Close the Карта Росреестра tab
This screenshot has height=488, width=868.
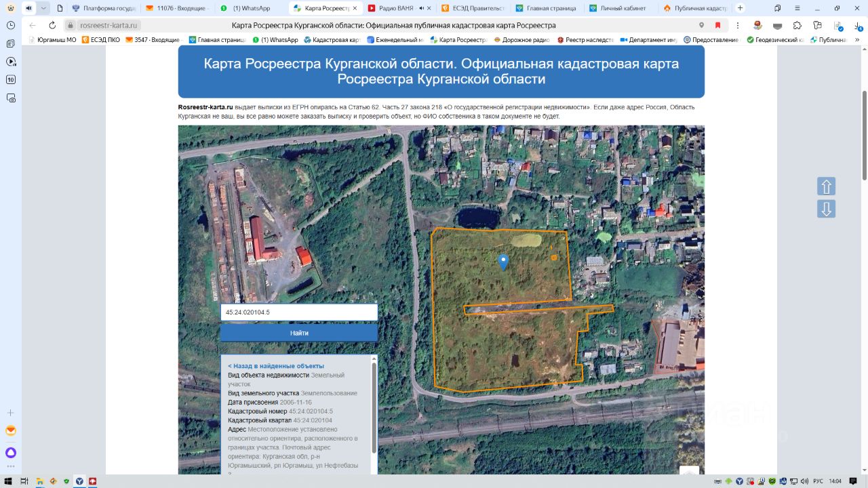tap(354, 8)
